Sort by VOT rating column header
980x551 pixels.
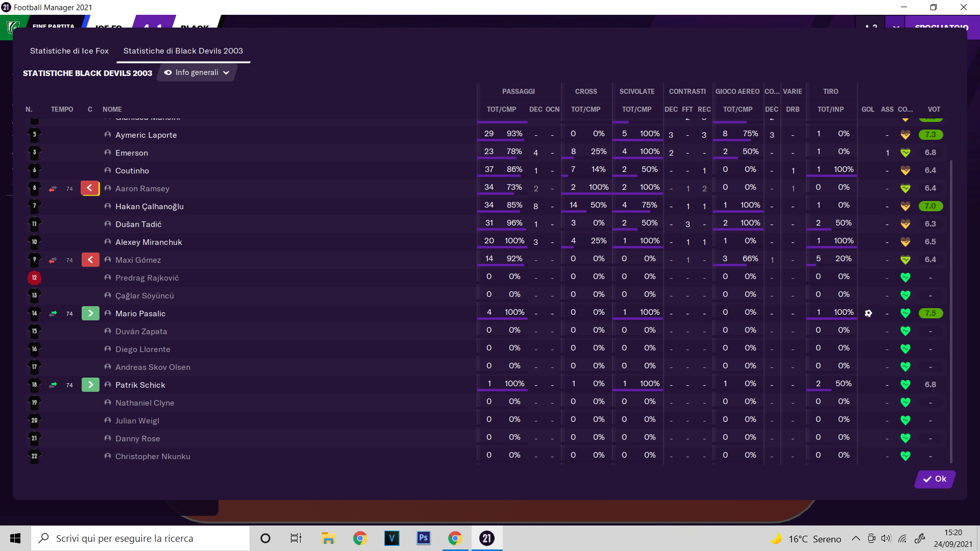934,109
